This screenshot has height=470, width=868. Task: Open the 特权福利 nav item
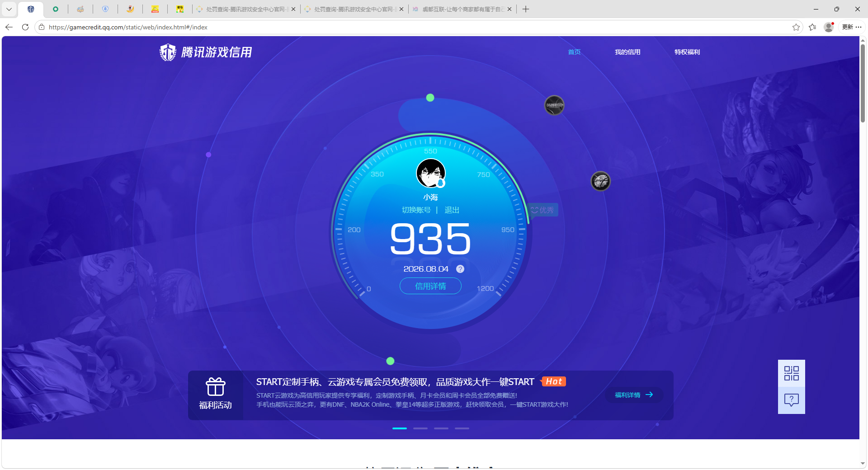(687, 52)
